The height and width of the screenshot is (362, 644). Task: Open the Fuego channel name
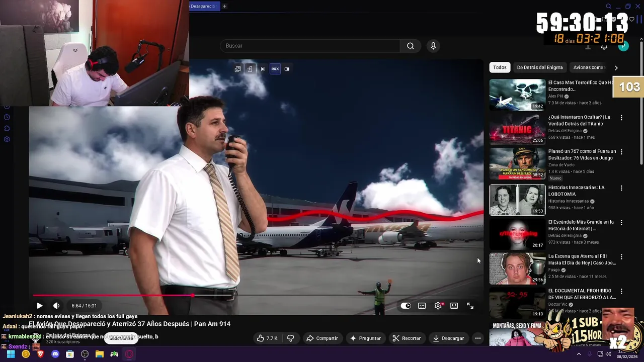(x=554, y=270)
